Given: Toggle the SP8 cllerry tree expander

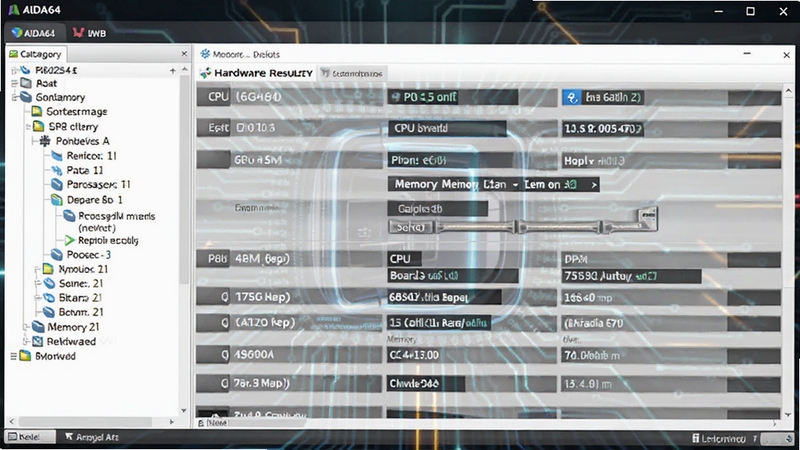Looking at the screenshot, I should point(29,127).
